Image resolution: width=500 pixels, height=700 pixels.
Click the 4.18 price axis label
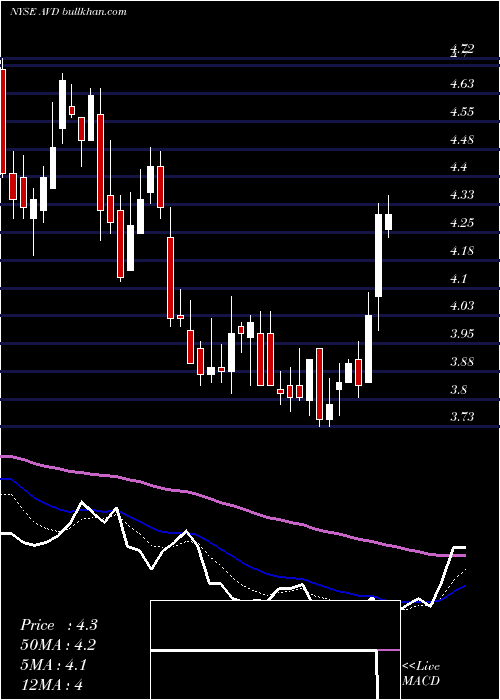coord(462,250)
